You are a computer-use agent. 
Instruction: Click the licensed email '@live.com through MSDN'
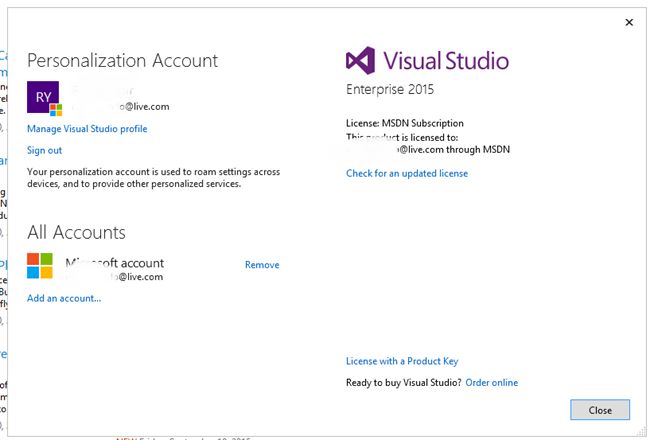[x=454, y=149]
